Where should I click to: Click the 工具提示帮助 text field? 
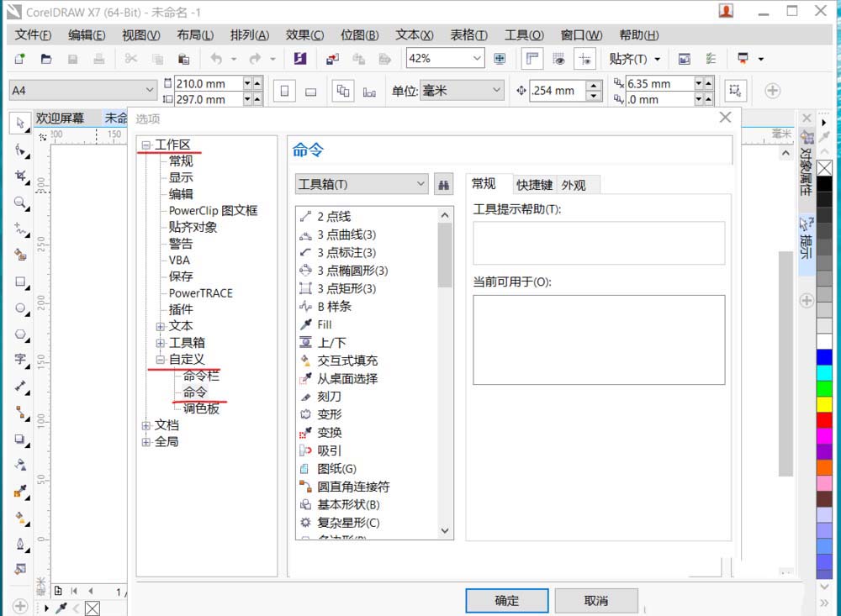pyautogui.click(x=599, y=243)
